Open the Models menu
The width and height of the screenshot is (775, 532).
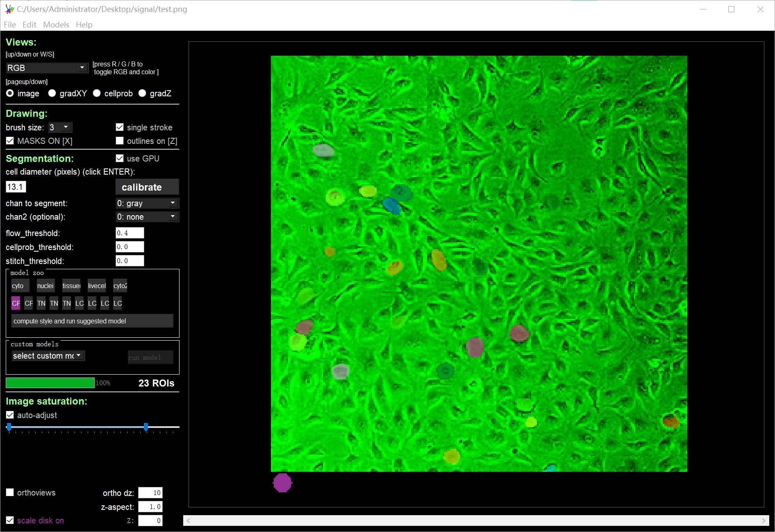click(56, 25)
